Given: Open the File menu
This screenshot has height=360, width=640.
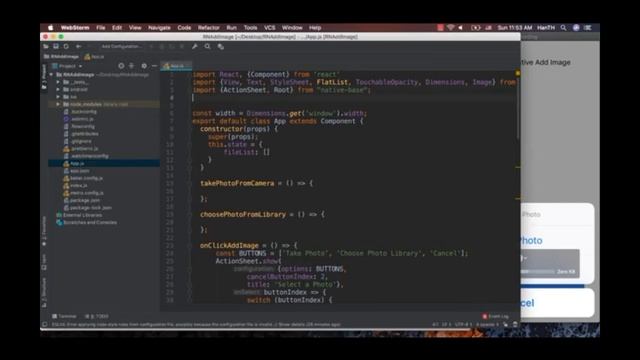Looking at the screenshot, I should coord(101,28).
